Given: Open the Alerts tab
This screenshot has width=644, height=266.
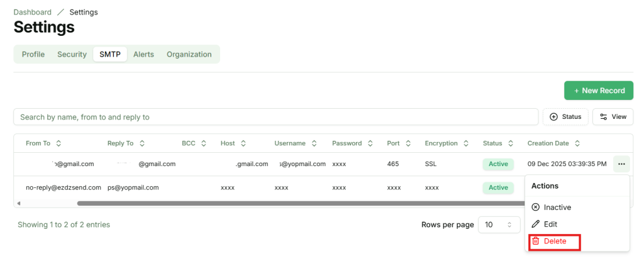Looking at the screenshot, I should tap(143, 54).
